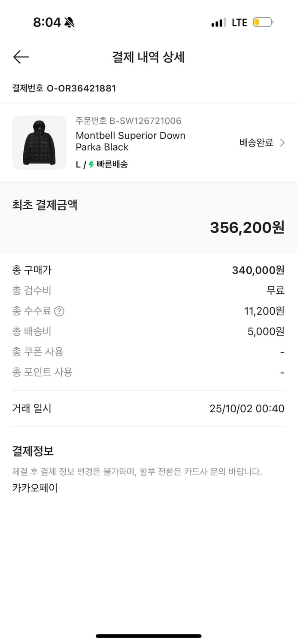Open the Montbell parka product thumbnail
This screenshot has width=297, height=644.
(39, 143)
